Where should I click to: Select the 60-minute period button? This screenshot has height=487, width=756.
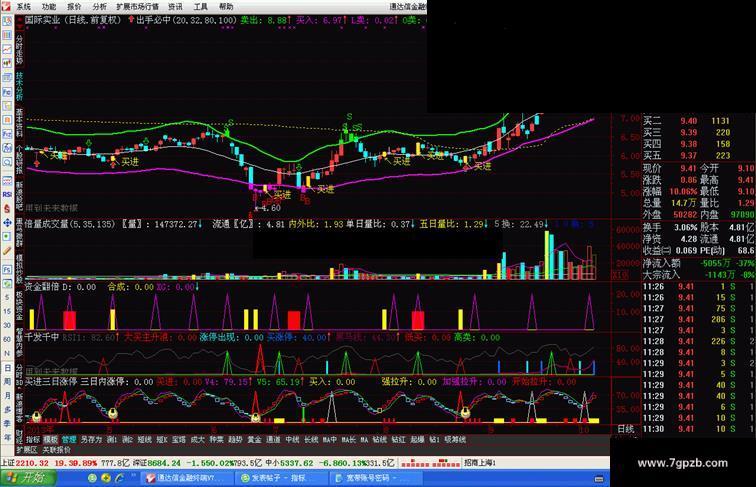(7, 339)
